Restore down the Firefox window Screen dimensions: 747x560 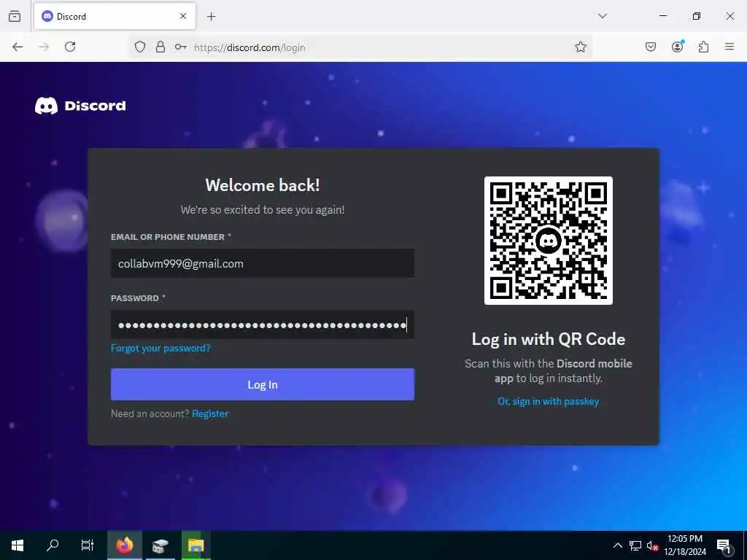697,16
